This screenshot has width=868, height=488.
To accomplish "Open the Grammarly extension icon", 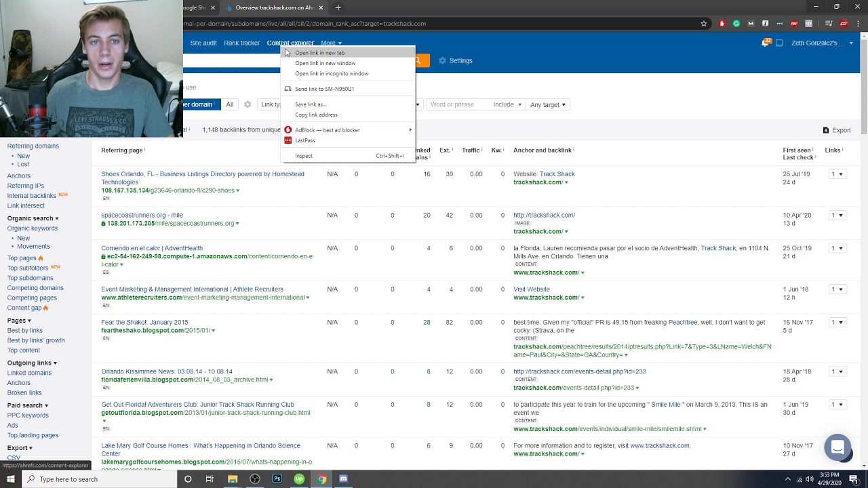I will point(736,24).
